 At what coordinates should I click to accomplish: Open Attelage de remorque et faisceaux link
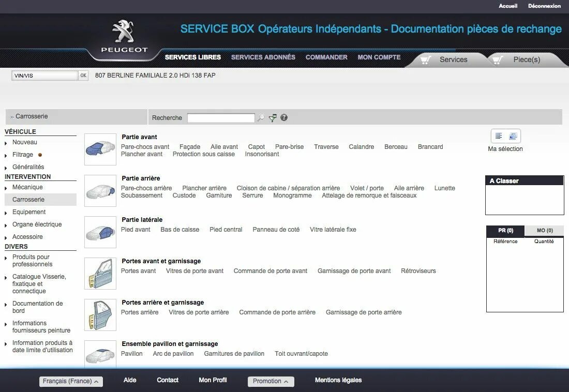369,195
